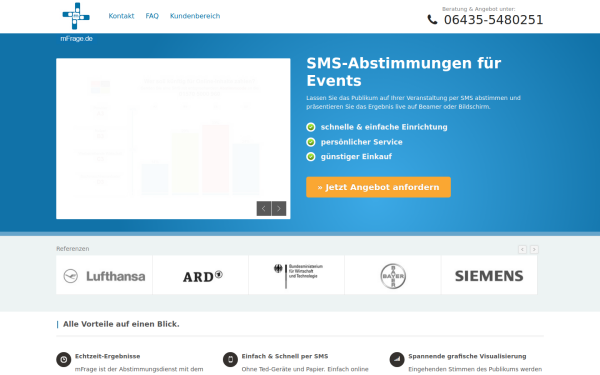Viewport: 600px width, 375px height.
Task: Click the Bundesministerium für Wirtschaft logo
Action: coord(297,276)
